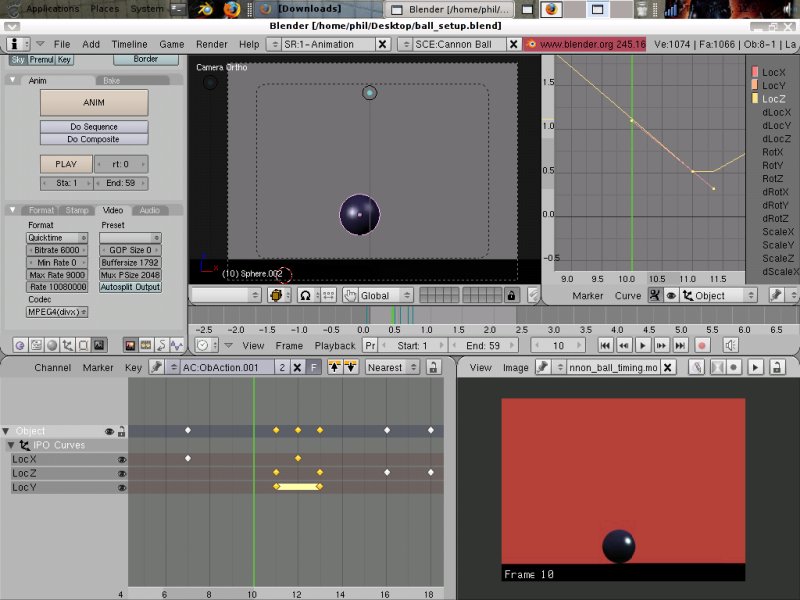Skip to the next keyframe in timeline
This screenshot has width=800, height=600.
coord(661,345)
